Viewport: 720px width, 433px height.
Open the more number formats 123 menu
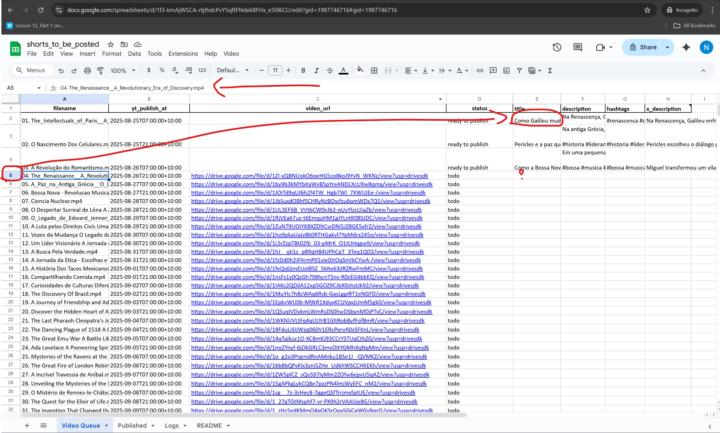tap(202, 71)
